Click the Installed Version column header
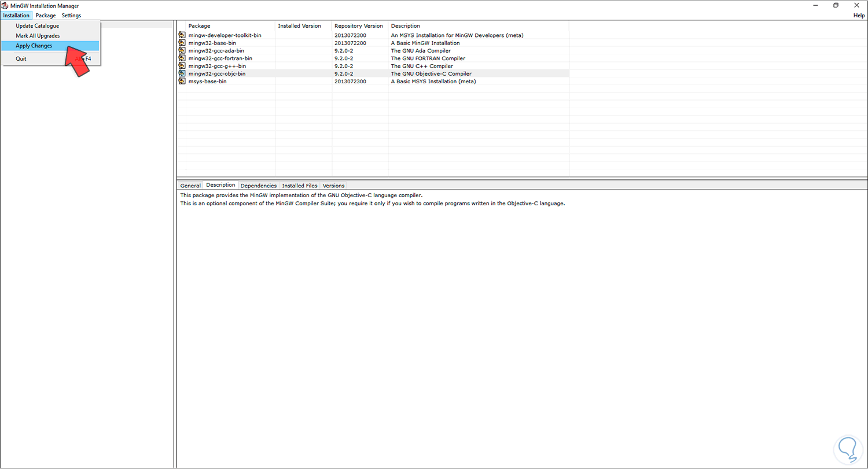 pos(303,25)
